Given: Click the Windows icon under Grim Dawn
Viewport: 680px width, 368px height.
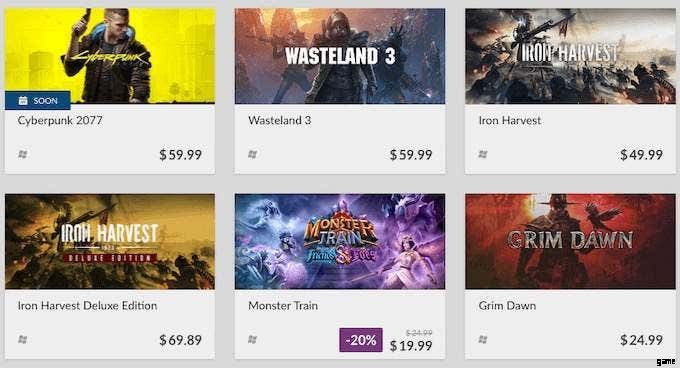Looking at the screenshot, I should (x=483, y=339).
